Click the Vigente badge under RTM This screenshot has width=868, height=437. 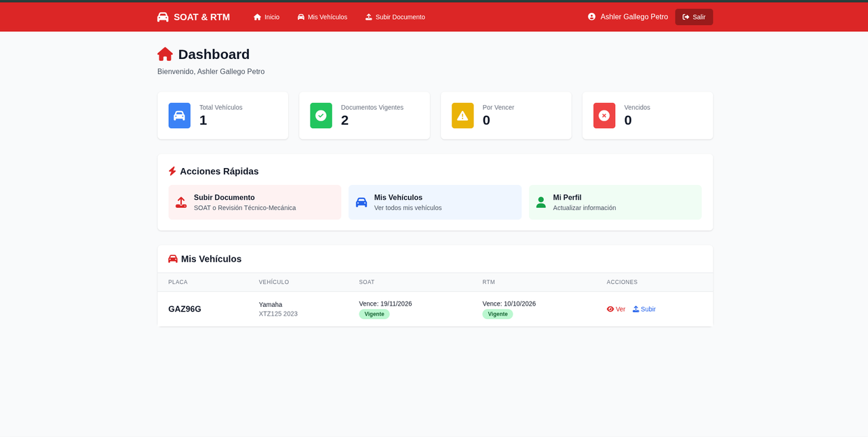point(498,314)
